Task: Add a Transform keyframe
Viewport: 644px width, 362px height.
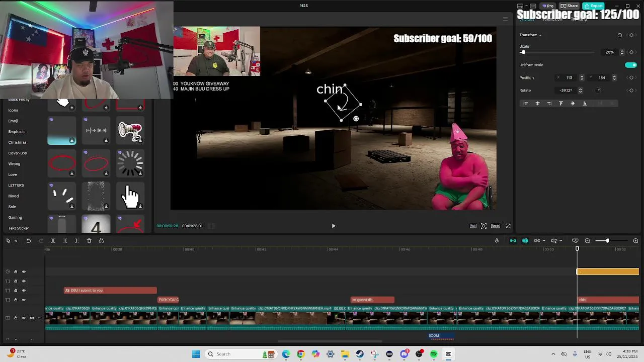Action: (631, 35)
